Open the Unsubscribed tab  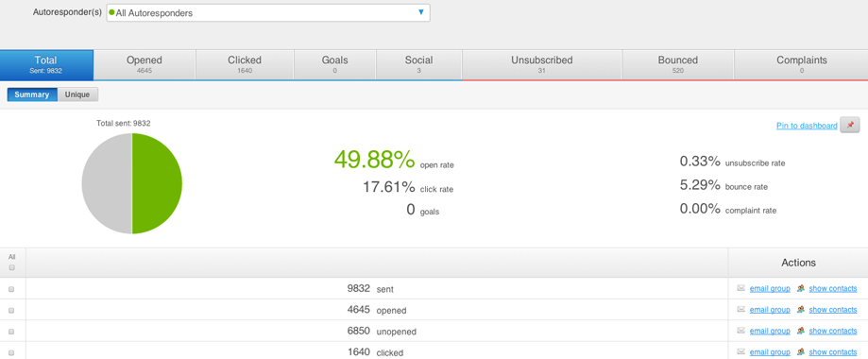click(x=542, y=65)
